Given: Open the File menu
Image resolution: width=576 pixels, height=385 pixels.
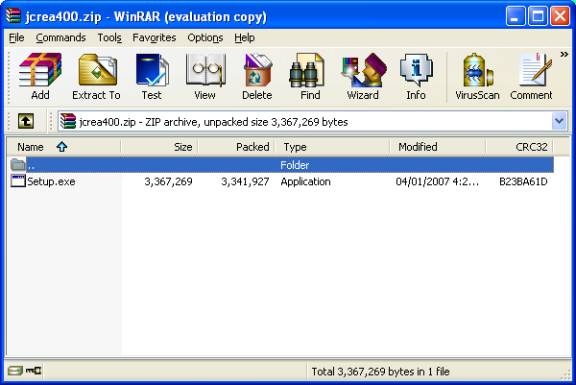Looking at the screenshot, I should (17, 38).
